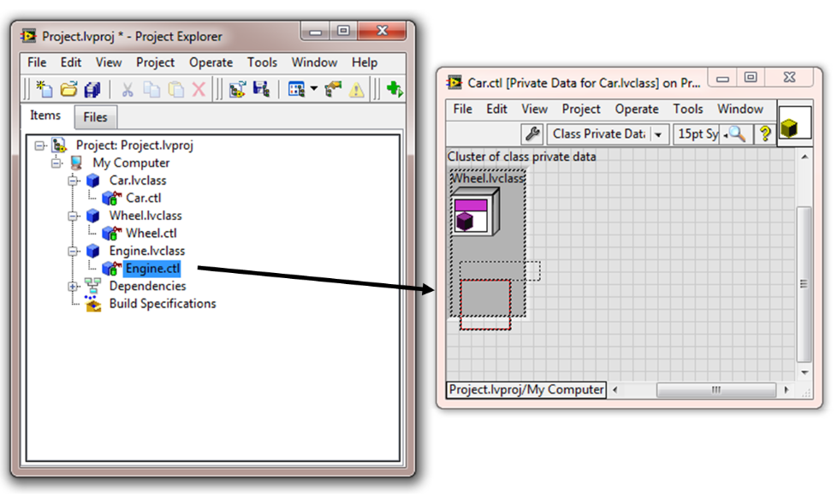Click the yellow question mark help icon

[x=765, y=133]
